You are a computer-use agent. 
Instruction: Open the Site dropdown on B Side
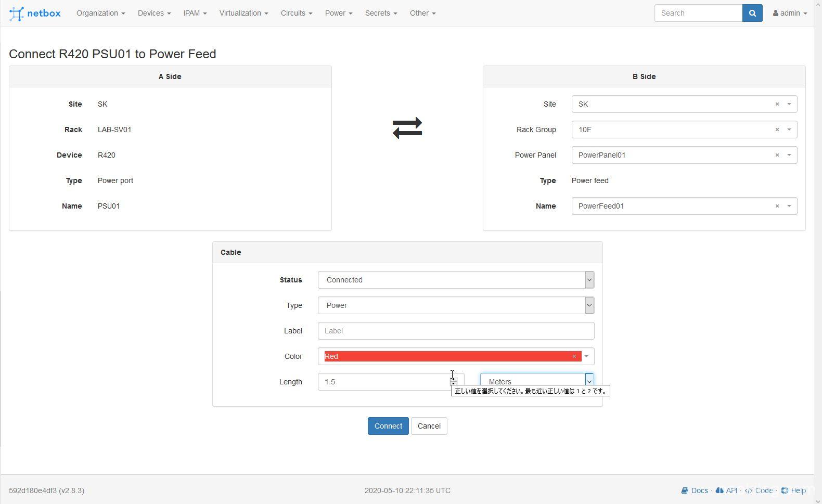point(789,104)
